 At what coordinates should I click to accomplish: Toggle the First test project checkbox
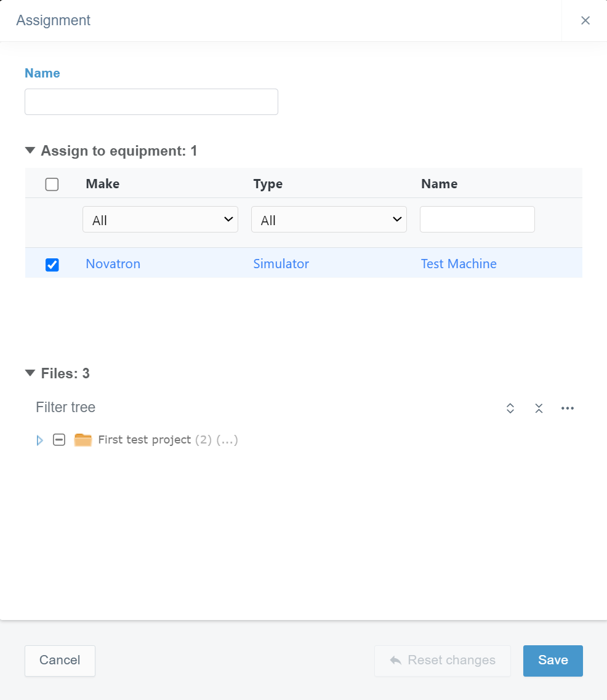coord(59,440)
